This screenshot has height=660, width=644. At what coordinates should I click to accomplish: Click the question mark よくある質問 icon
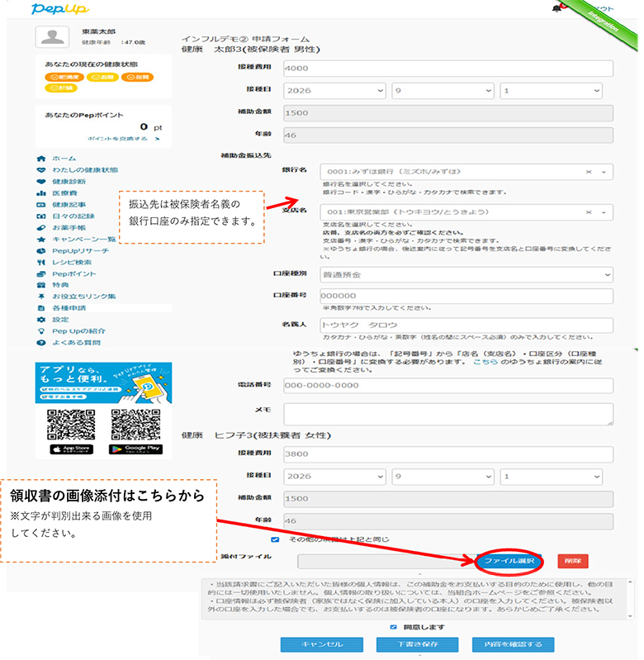point(40,343)
